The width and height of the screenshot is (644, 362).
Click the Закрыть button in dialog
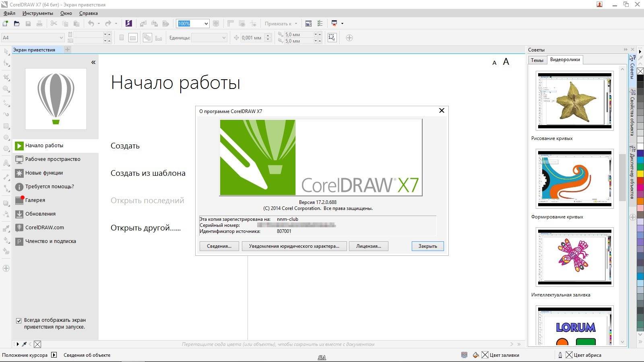pyautogui.click(x=427, y=246)
